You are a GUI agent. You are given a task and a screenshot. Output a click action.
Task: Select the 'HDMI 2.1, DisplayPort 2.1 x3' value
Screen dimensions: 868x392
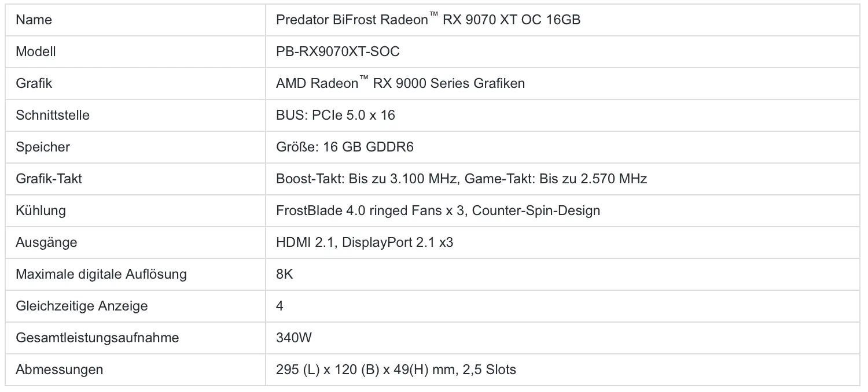click(x=365, y=243)
